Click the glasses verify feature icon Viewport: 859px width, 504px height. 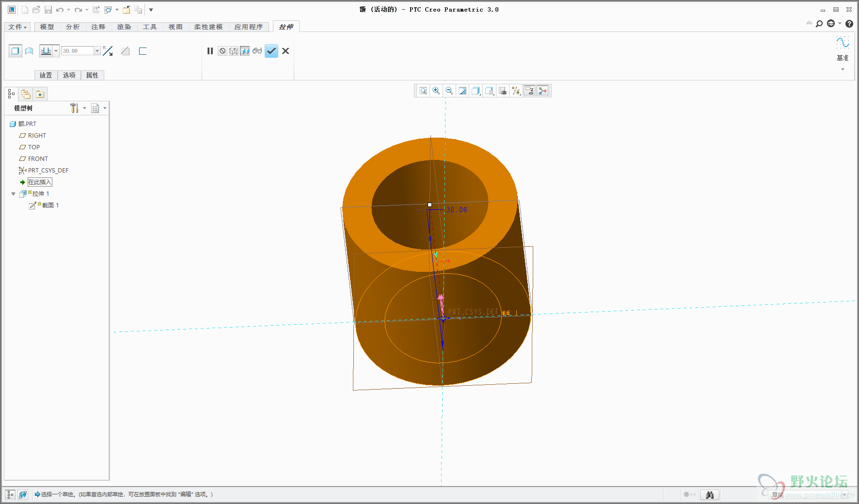coord(257,51)
